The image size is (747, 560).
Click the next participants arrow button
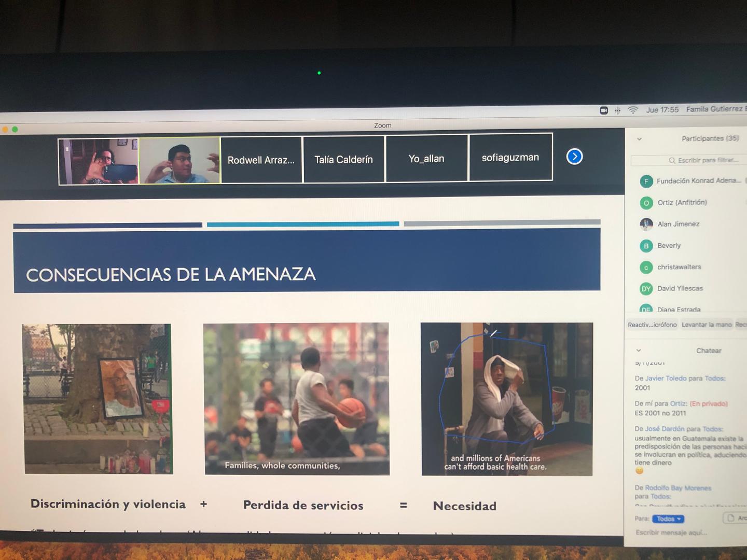pos(574,157)
